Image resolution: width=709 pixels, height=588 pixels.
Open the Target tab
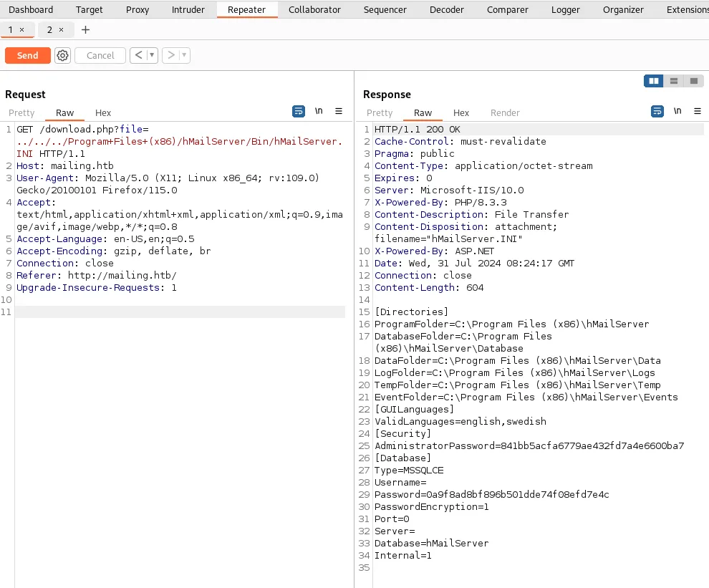click(x=89, y=9)
